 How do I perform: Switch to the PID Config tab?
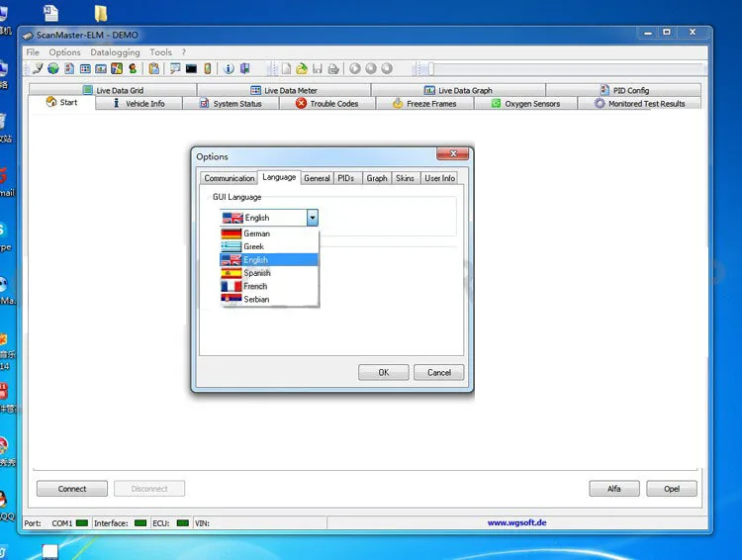coord(623,90)
